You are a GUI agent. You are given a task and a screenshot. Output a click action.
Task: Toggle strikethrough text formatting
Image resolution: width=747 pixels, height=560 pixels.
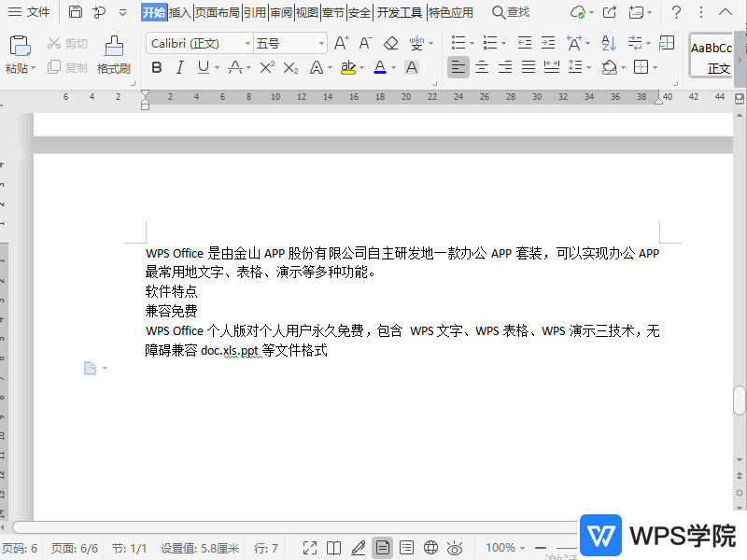234,67
